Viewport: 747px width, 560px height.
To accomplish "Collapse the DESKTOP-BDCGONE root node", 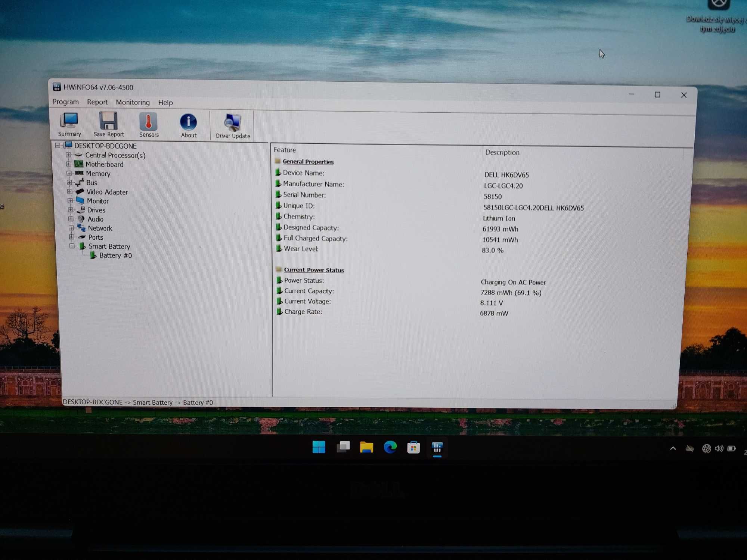I will (58, 145).
